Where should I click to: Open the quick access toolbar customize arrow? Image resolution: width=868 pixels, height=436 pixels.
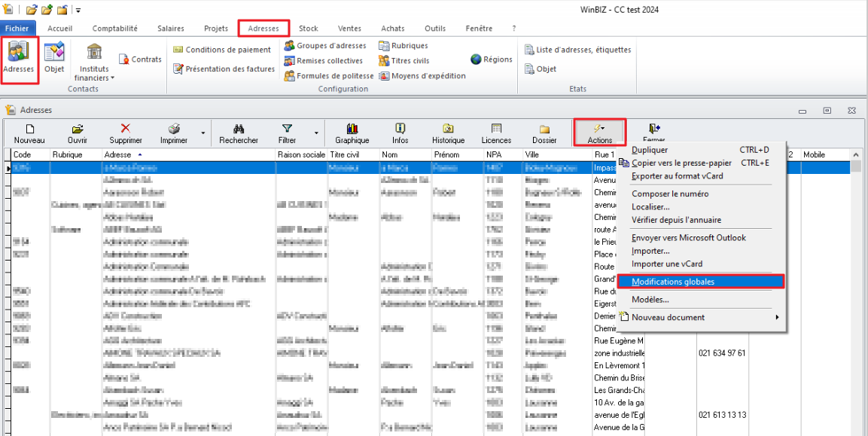tap(78, 10)
